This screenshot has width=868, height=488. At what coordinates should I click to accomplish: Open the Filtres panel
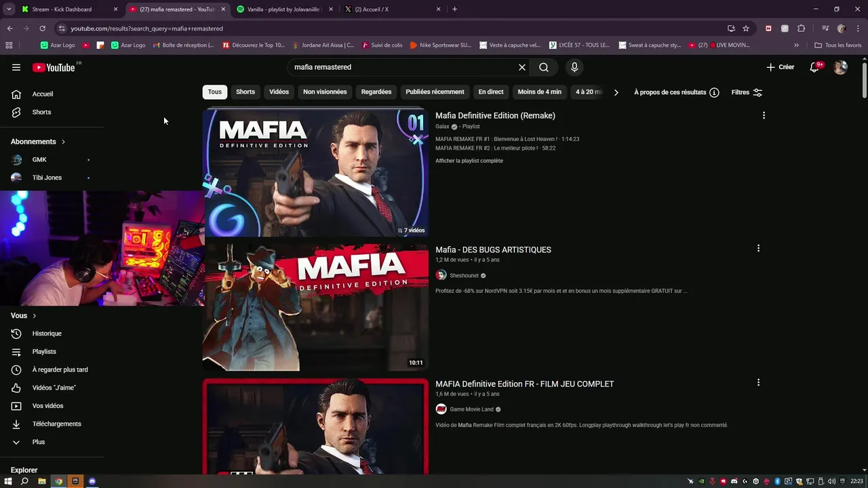tap(747, 92)
